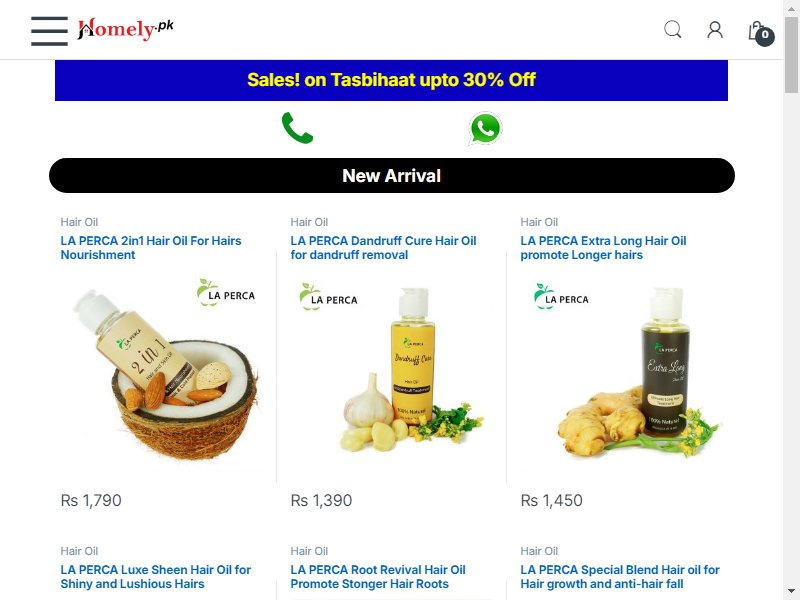View the Dandruff Cure yellow bottle image
This screenshot has width=800, height=600.
tap(391, 372)
